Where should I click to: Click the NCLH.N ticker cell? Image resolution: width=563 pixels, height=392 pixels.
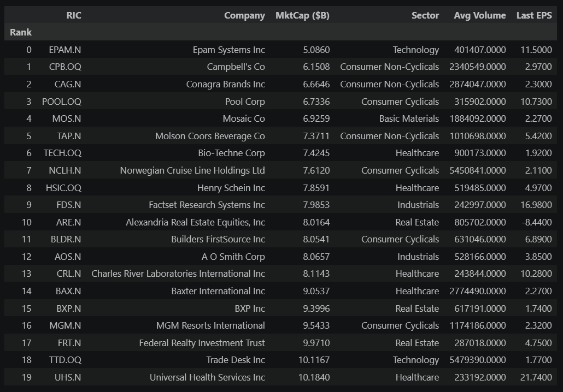click(x=65, y=170)
